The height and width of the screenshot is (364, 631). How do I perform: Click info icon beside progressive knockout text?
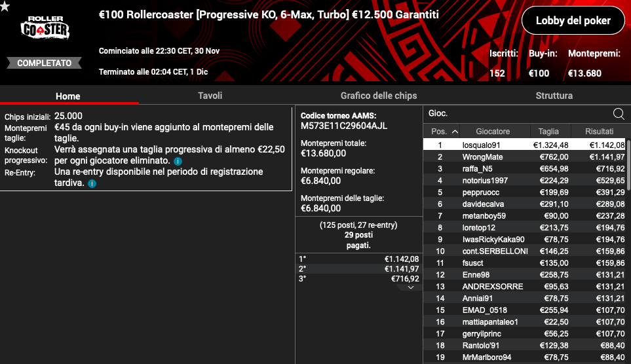178,161
